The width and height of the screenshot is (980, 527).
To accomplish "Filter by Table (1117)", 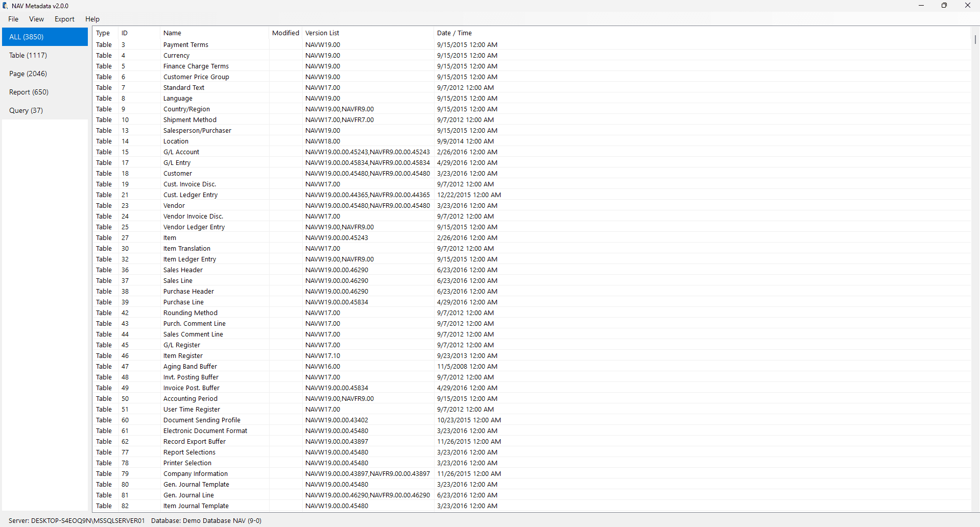I will pyautogui.click(x=45, y=55).
